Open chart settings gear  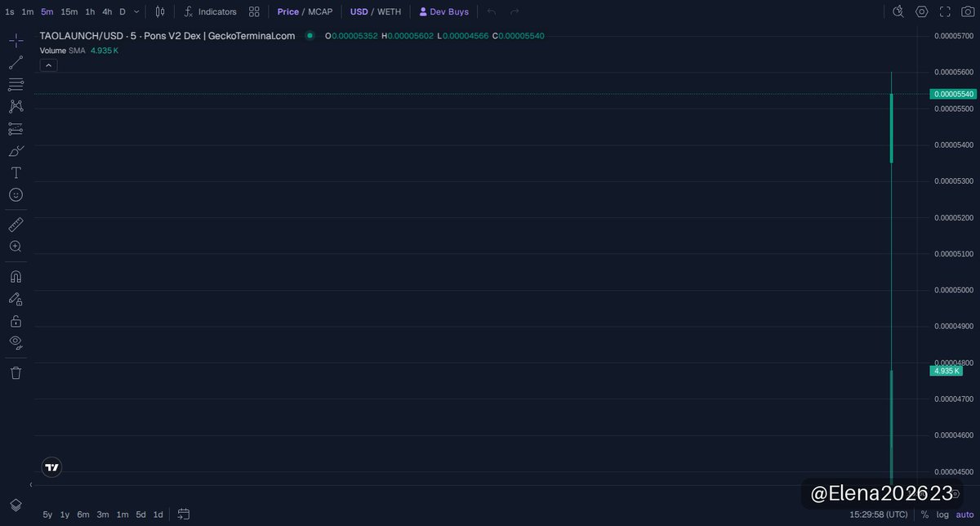coord(921,11)
